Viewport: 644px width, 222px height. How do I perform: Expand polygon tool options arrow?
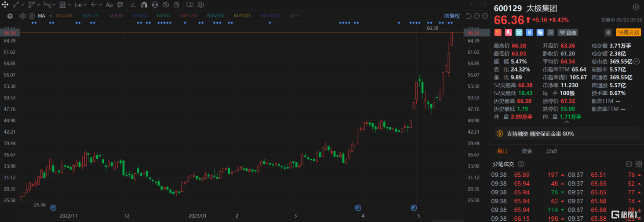pos(39,5)
